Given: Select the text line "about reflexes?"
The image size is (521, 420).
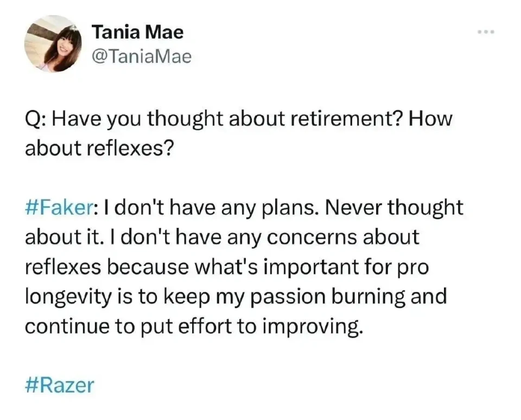Looking at the screenshot, I should tap(99, 148).
